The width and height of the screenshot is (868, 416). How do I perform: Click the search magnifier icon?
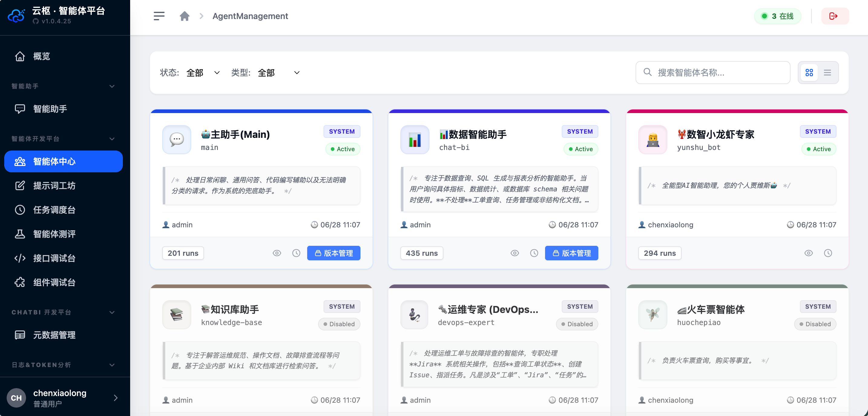[x=647, y=72]
